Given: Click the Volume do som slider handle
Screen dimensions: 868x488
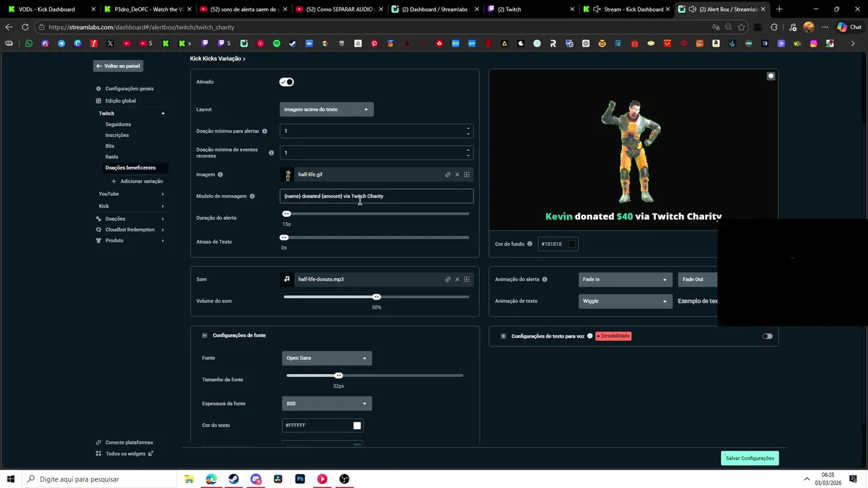Looking at the screenshot, I should (x=376, y=297).
